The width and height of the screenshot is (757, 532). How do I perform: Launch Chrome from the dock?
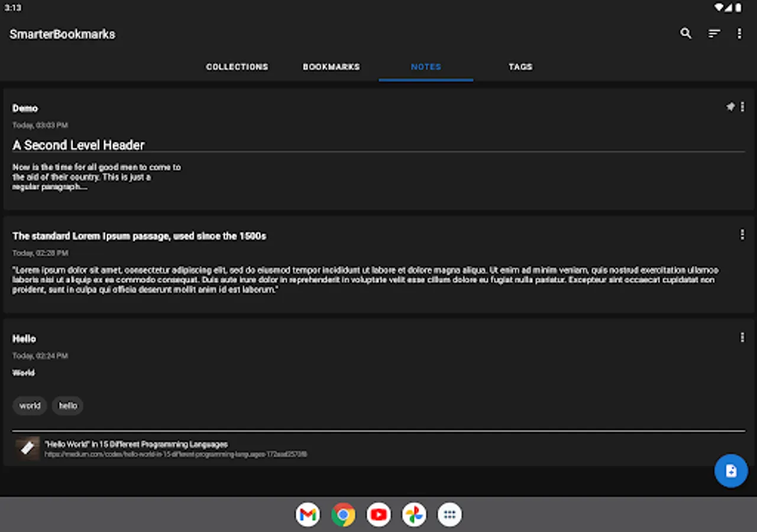(343, 514)
